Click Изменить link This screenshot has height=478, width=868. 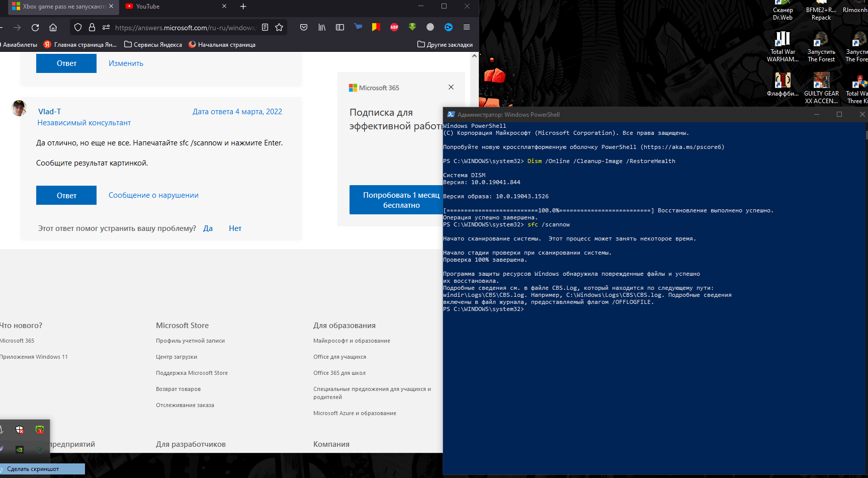click(x=126, y=63)
